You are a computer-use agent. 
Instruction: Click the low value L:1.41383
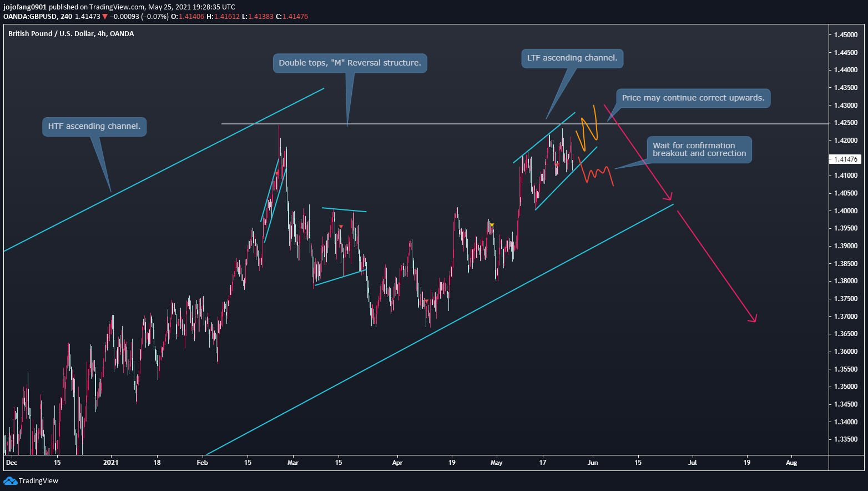[258, 17]
